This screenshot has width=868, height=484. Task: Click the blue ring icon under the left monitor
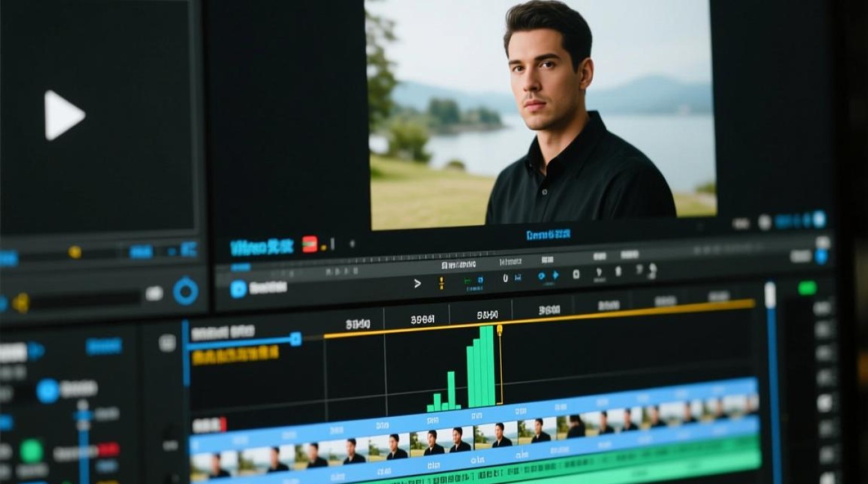(x=185, y=291)
